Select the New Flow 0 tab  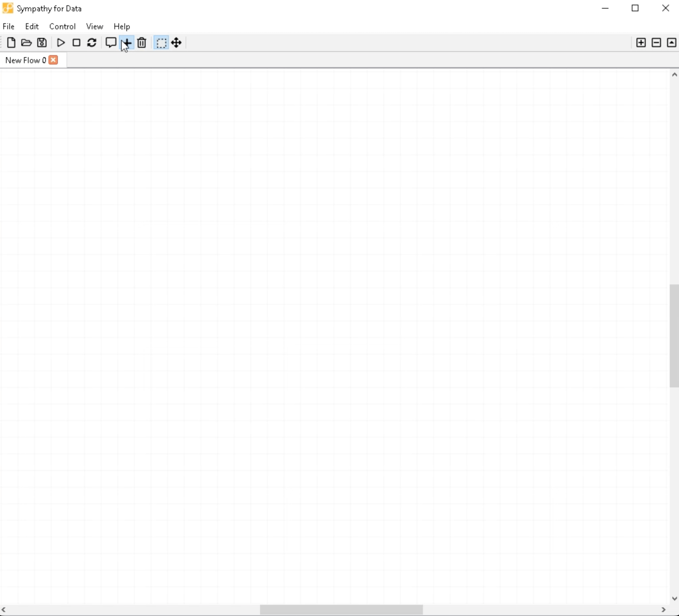click(26, 60)
